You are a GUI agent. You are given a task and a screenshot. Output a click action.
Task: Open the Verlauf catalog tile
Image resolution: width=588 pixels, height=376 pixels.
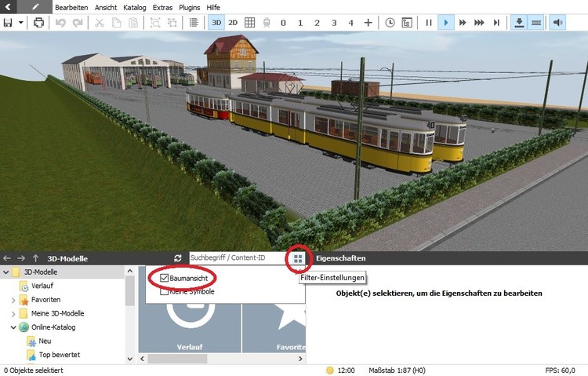tap(190, 328)
